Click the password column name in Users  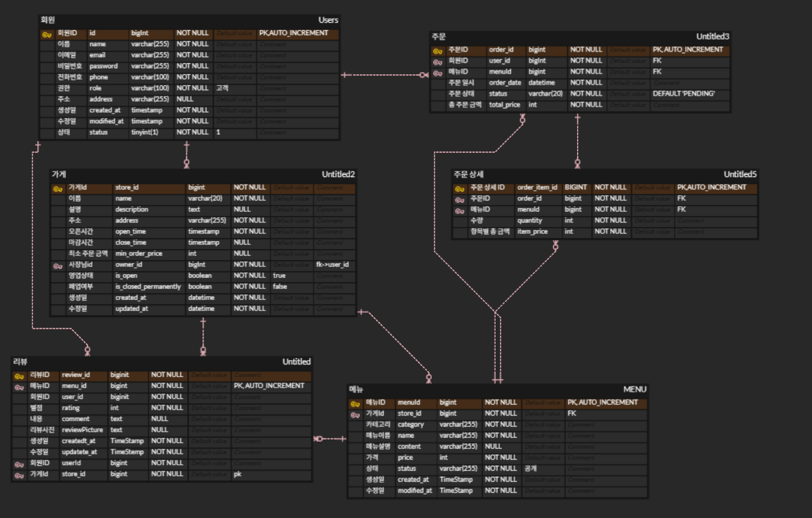[x=104, y=66]
